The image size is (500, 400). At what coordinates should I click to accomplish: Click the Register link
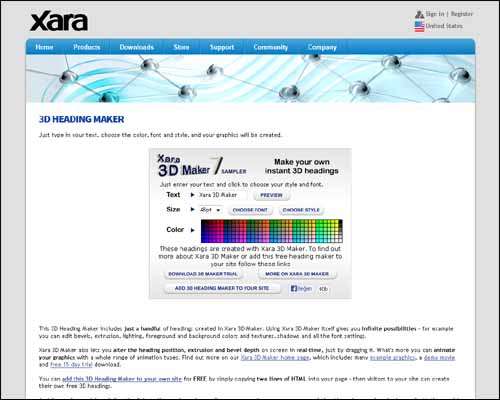pyautogui.click(x=462, y=14)
